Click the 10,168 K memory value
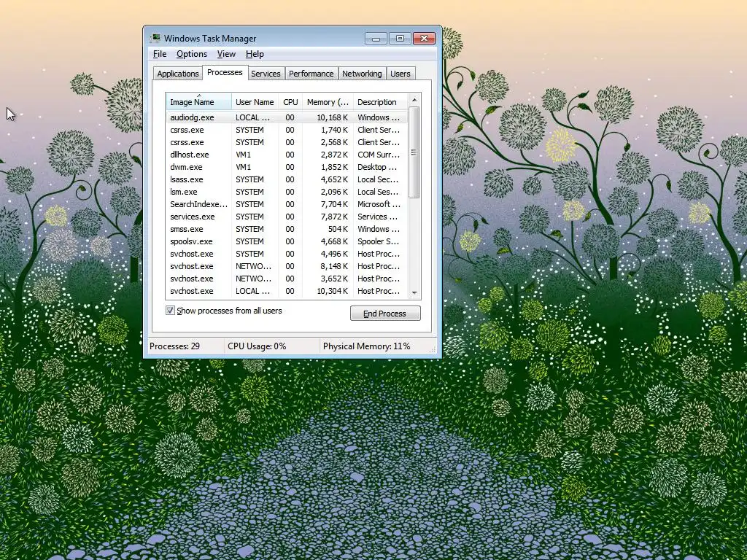The image size is (747, 560). 332,117
